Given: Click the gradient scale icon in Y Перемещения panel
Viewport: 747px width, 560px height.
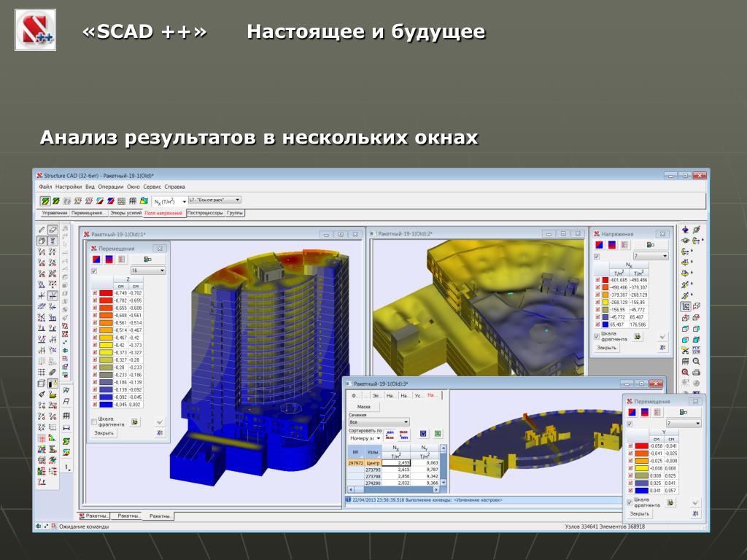Looking at the screenshot, I should 645,413.
